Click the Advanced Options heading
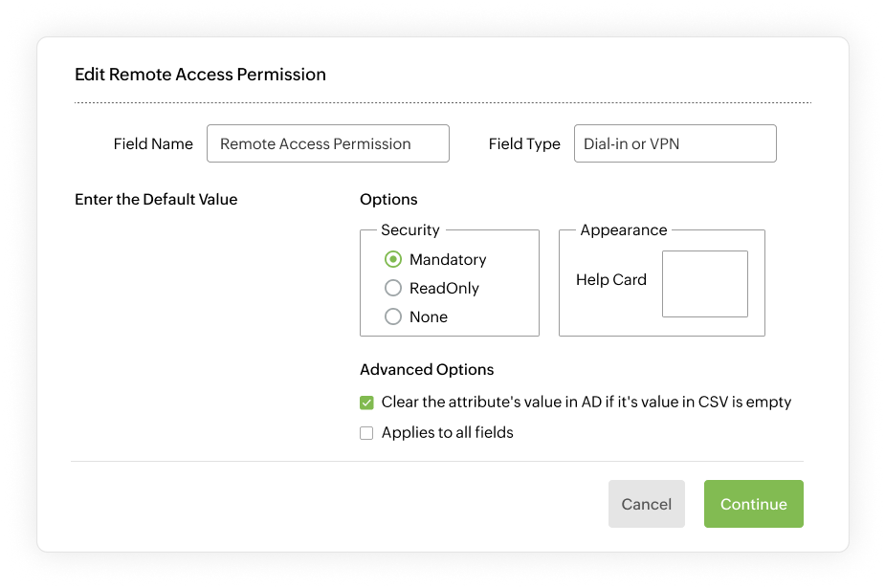The image size is (885, 588). pos(427,369)
